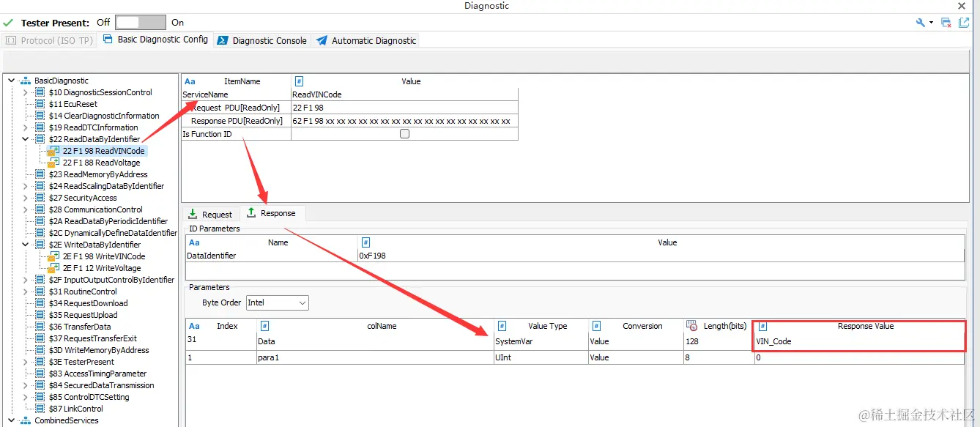Image resolution: width=980 pixels, height=427 pixels.
Task: Click the $85 ControlDTCSetting service icon
Action: click(40, 397)
